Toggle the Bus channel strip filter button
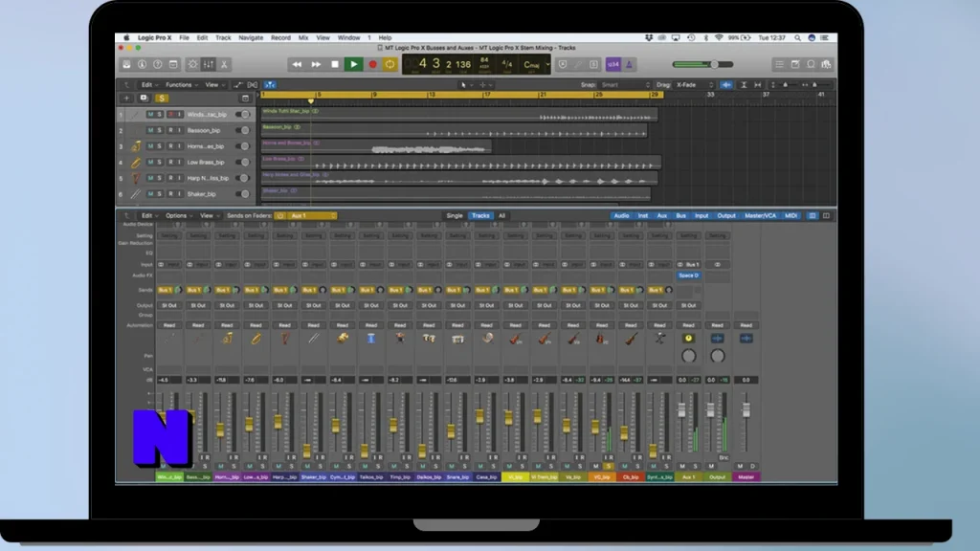The width and height of the screenshot is (980, 551). coord(680,215)
